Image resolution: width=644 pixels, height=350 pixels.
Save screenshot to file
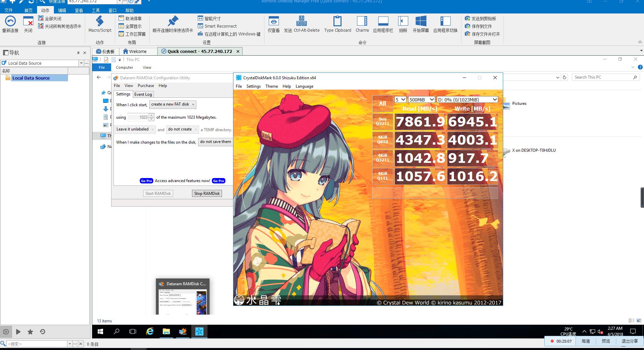478,26
